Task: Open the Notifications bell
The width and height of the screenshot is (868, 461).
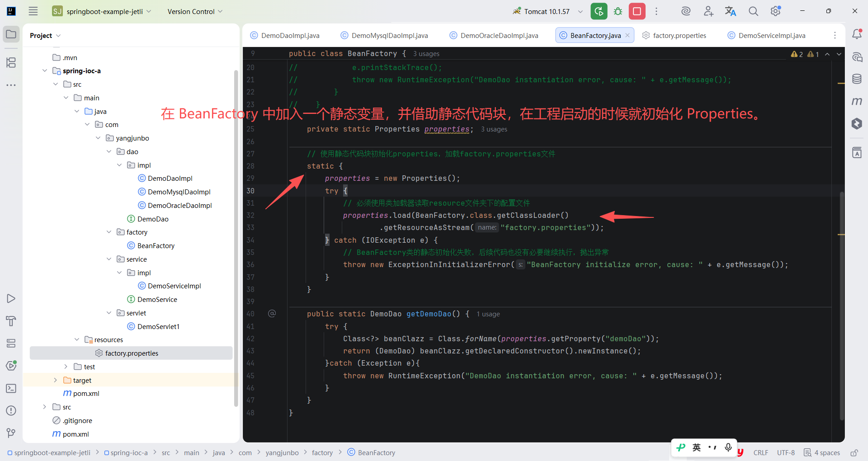Action: pos(857,34)
